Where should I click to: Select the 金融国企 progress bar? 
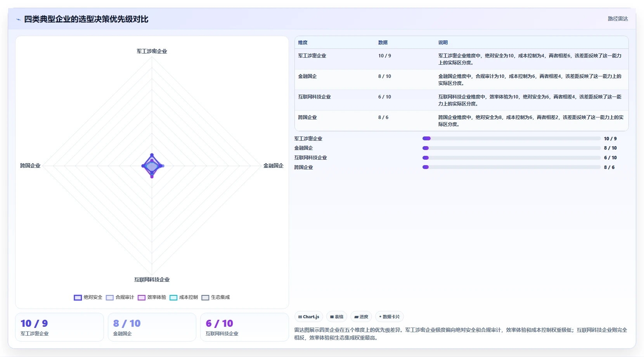pyautogui.click(x=511, y=148)
